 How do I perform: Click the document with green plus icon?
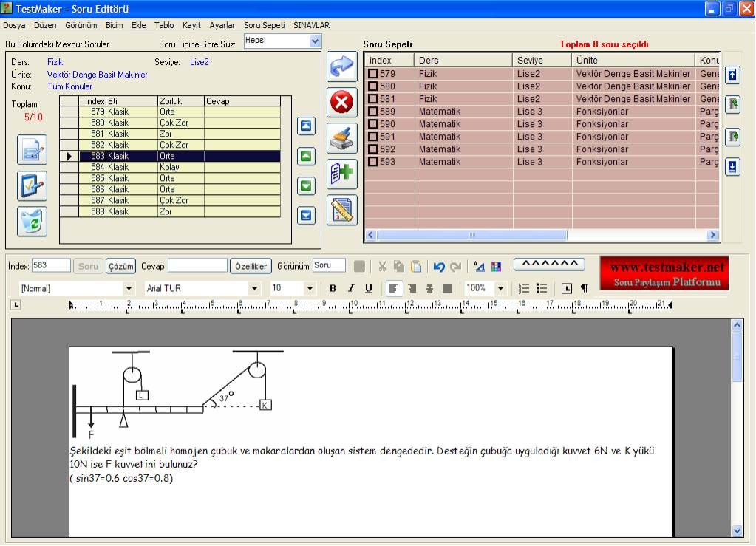[341, 174]
